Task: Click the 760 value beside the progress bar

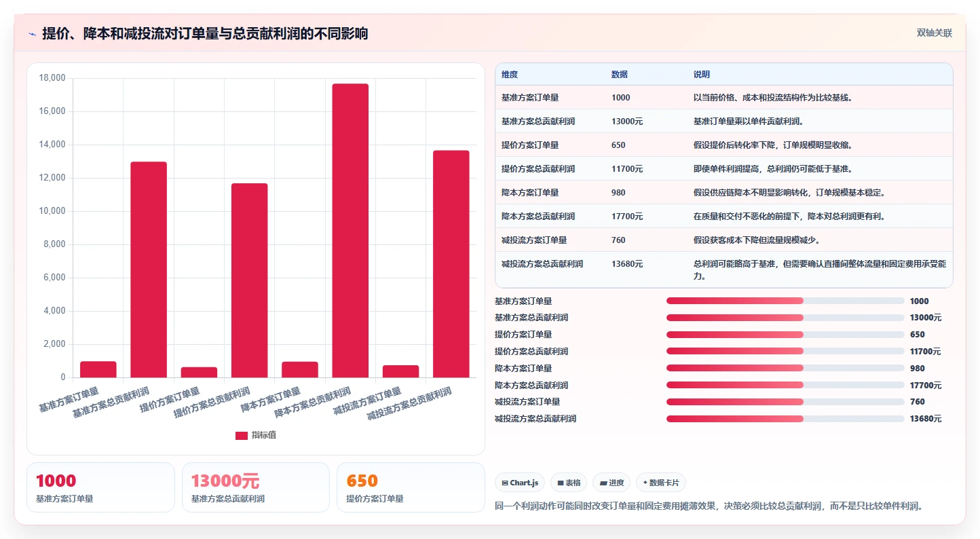Action: point(917,402)
